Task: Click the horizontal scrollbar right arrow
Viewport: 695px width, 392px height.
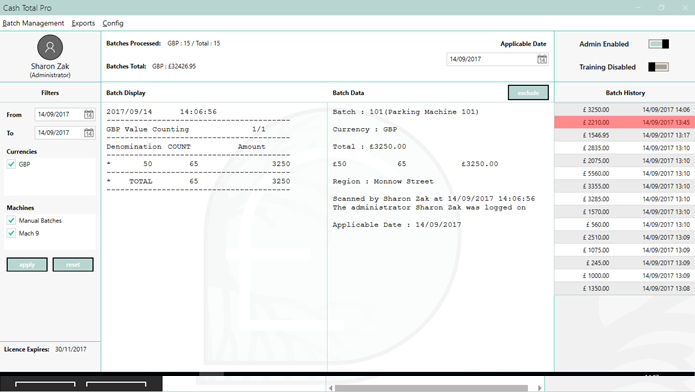Action: tap(539, 388)
